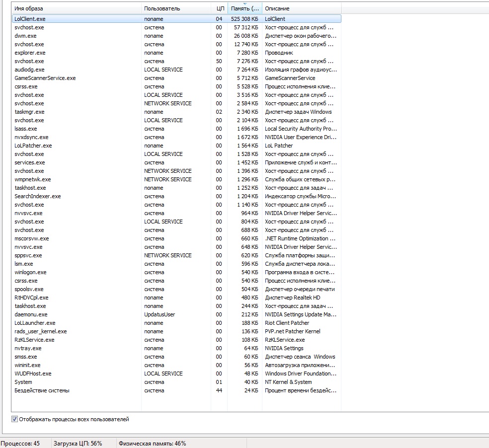Toggle 'Отображать процессы всех пользователей' checkbox
Viewport: 489px width, 448px height.
coord(15,419)
